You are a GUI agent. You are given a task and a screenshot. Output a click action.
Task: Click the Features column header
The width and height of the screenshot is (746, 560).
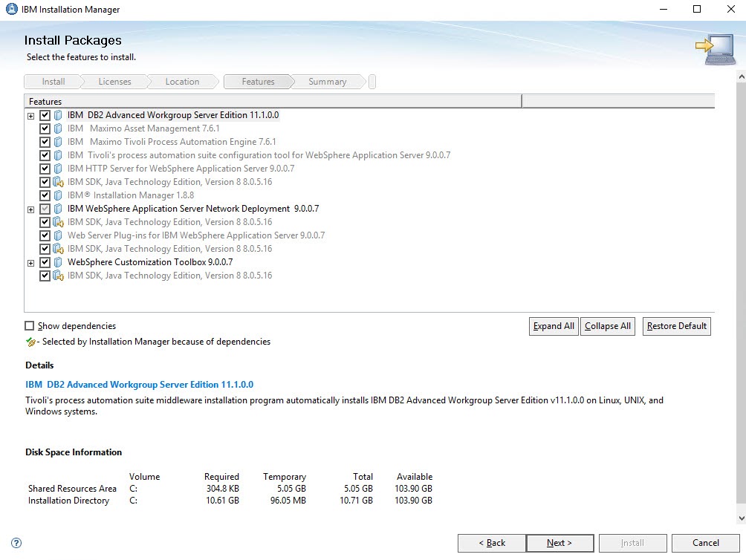[x=273, y=101]
